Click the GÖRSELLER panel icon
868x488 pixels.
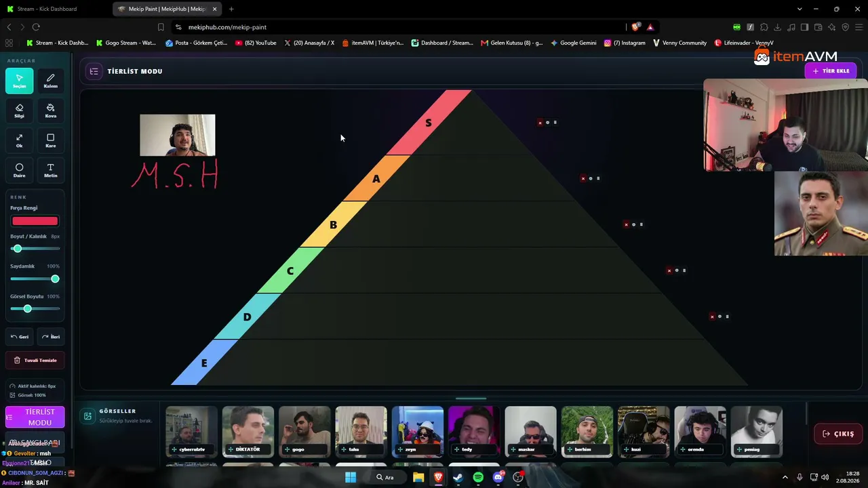pos(87,416)
